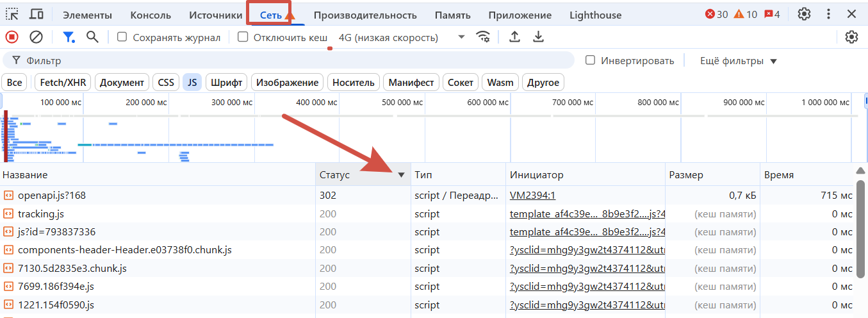Open the inspect element picker tool
The height and width of the screenshot is (318, 868).
pos(12,14)
